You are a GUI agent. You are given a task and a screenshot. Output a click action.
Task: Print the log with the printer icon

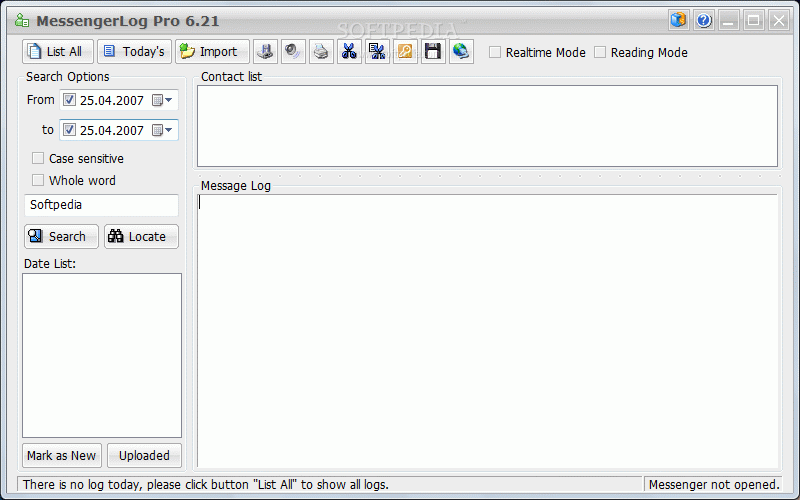[321, 52]
